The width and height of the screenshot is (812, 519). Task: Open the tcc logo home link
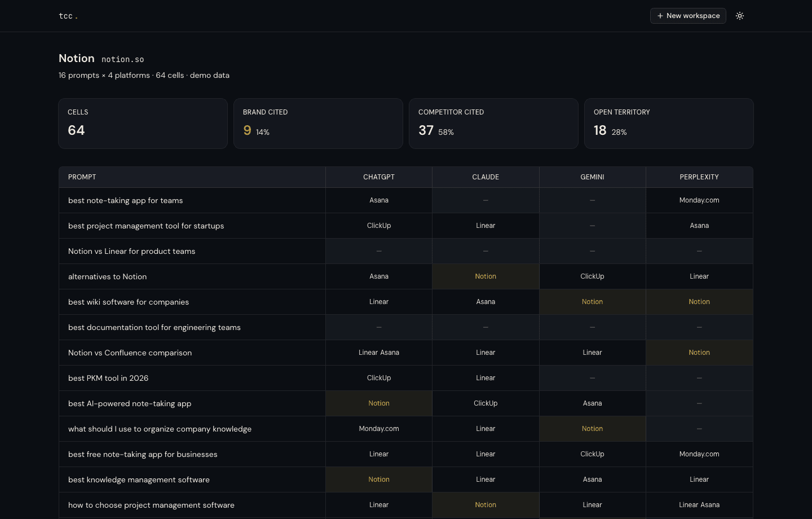pos(68,16)
